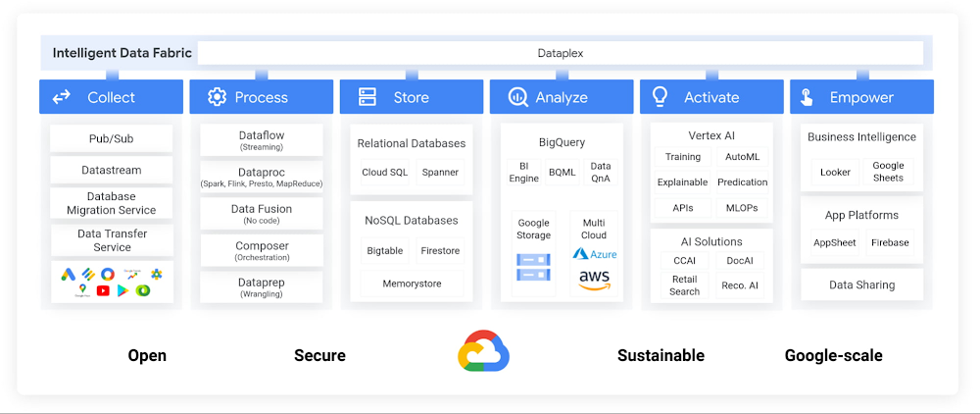Screen dimensions: 980x414
Task: Select the Data QnA box
Action: 601,172
